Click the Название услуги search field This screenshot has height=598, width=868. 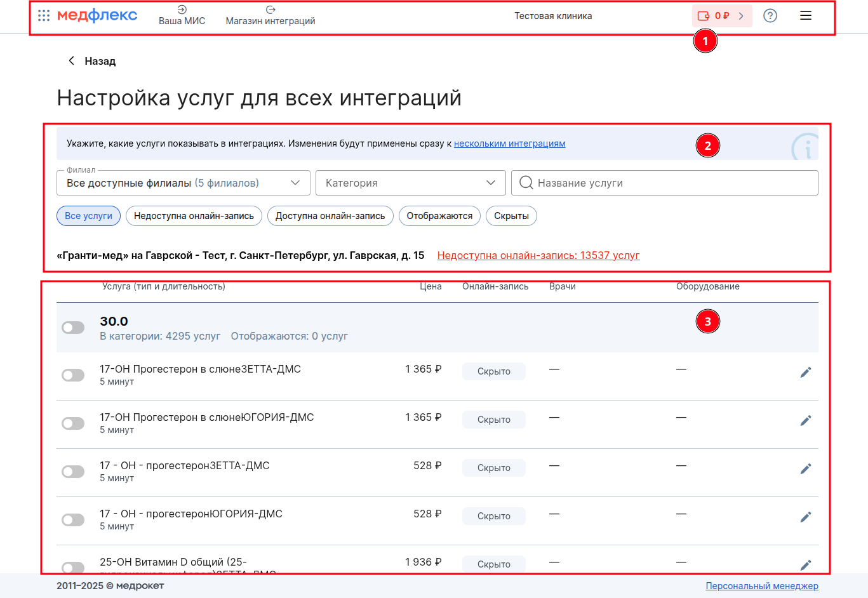pos(665,183)
